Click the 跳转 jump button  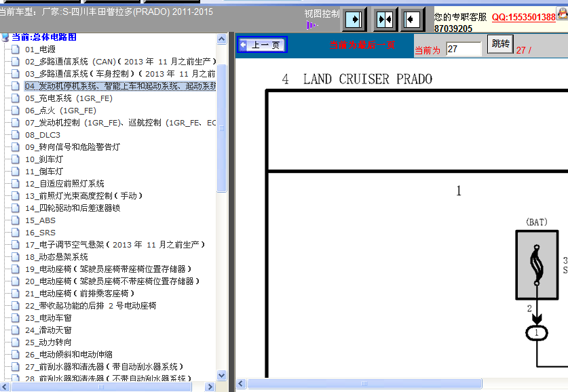coord(500,44)
